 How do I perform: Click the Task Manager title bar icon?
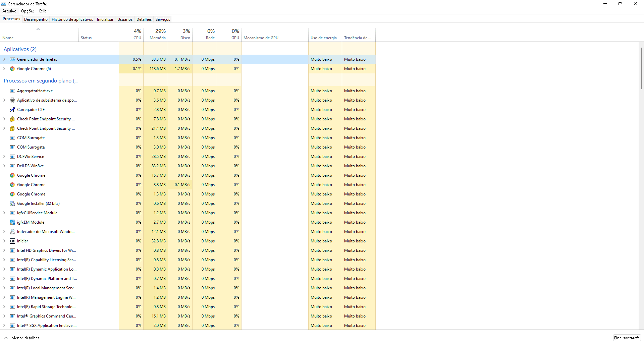(x=3, y=4)
